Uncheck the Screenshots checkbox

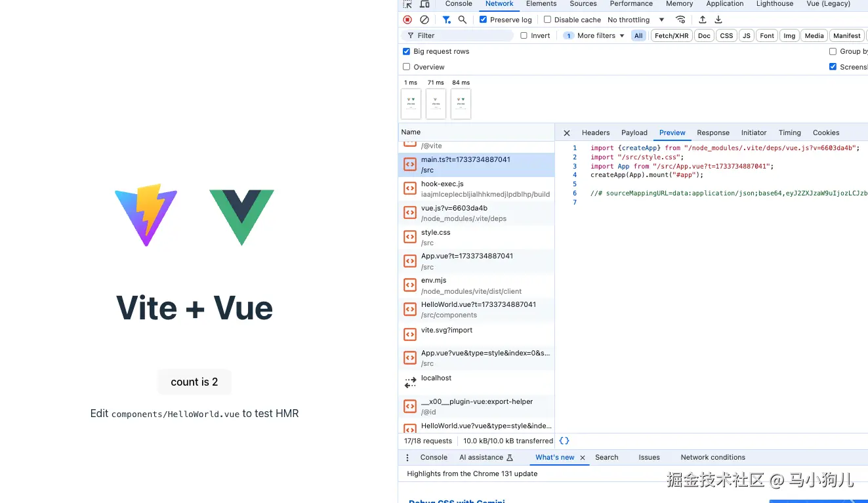tap(833, 67)
